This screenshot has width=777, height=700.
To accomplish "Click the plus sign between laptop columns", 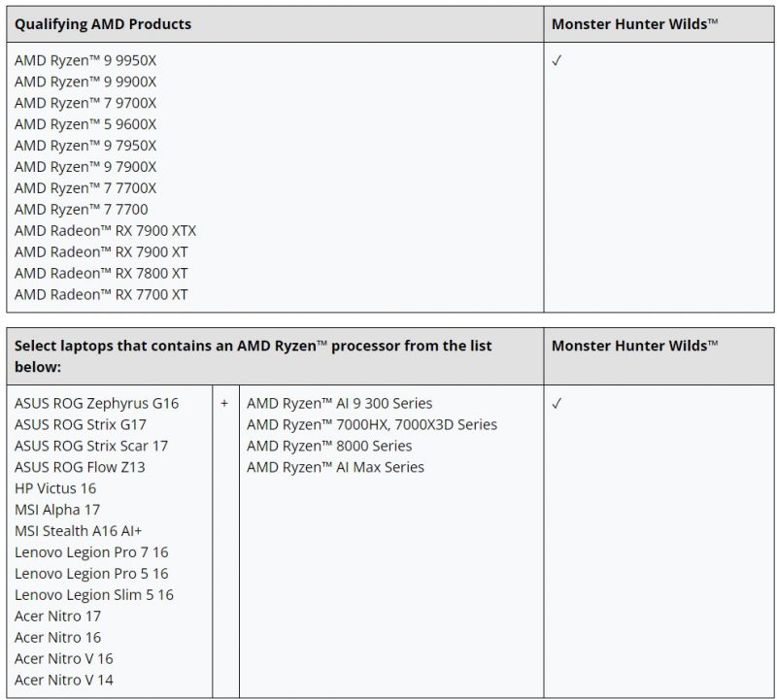I will pyautogui.click(x=224, y=403).
